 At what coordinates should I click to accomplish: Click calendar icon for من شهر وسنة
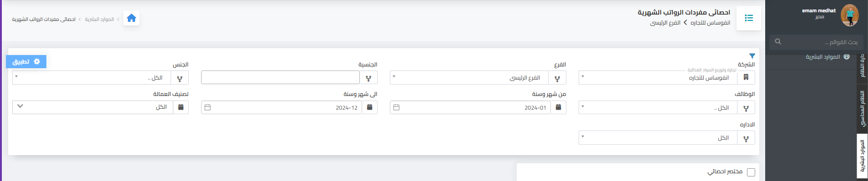tap(559, 107)
